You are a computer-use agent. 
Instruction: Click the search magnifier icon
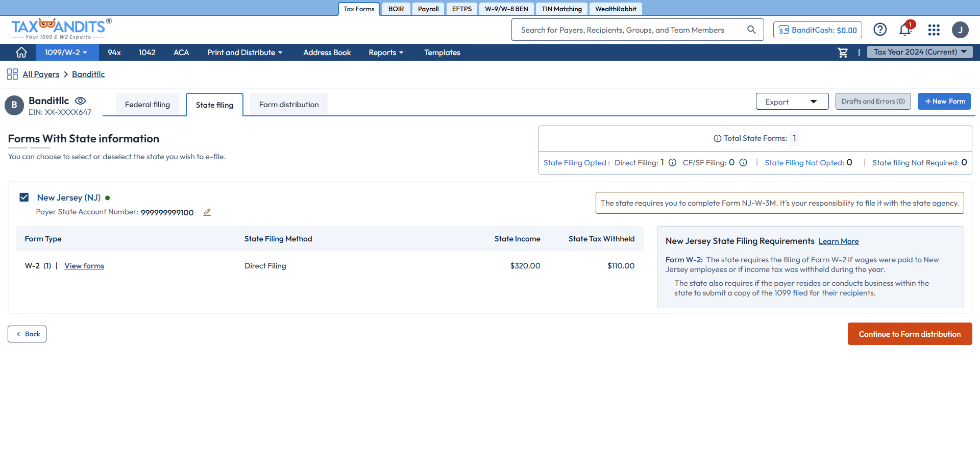tap(751, 30)
